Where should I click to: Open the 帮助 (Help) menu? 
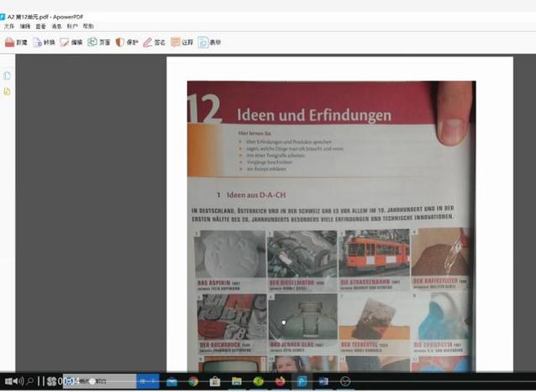pos(88,26)
